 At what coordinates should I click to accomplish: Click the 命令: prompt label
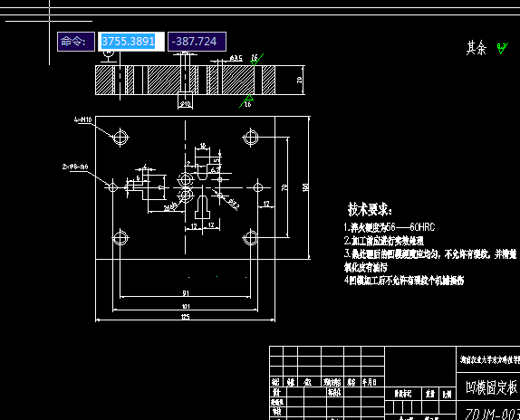(76, 42)
